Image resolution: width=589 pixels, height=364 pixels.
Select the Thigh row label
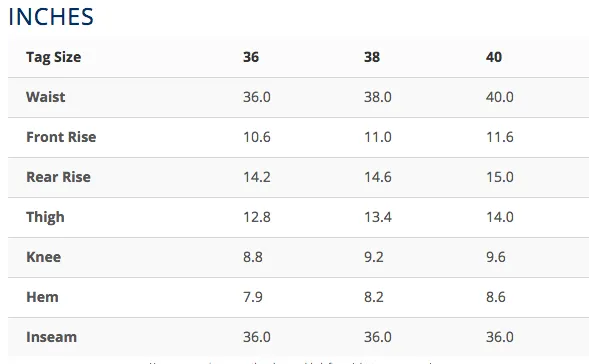click(x=45, y=217)
